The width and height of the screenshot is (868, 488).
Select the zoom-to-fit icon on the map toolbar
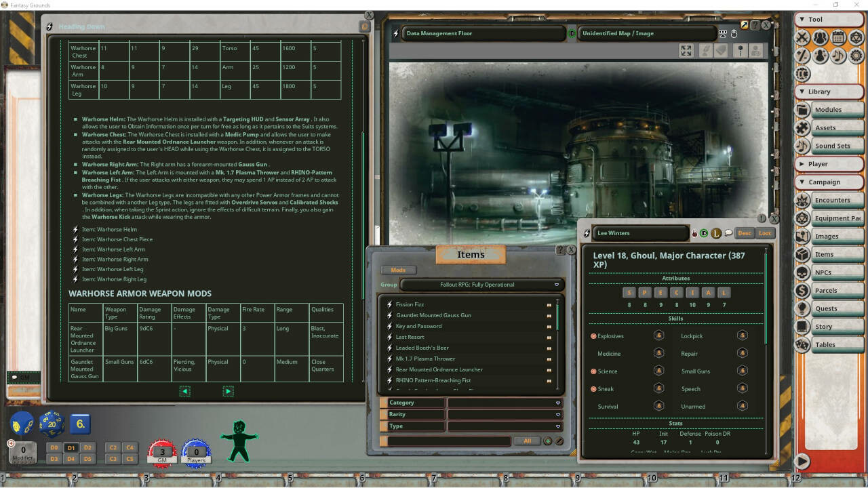point(686,49)
